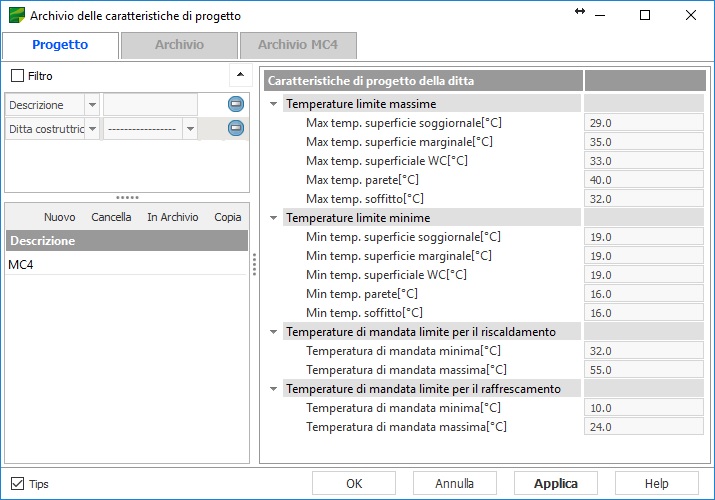Edit Max temp. superficie marginale value 35.0
Screen dimensions: 715x500
tap(643, 142)
